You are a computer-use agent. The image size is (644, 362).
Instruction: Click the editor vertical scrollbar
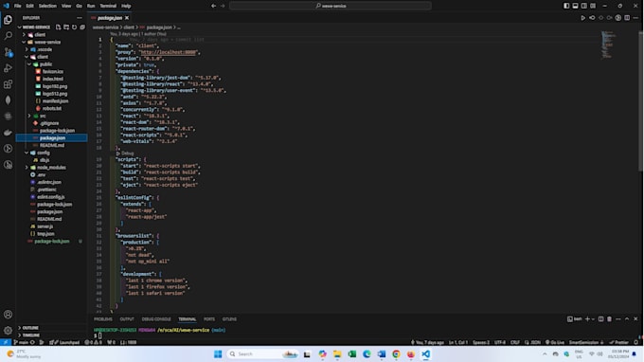(x=641, y=100)
